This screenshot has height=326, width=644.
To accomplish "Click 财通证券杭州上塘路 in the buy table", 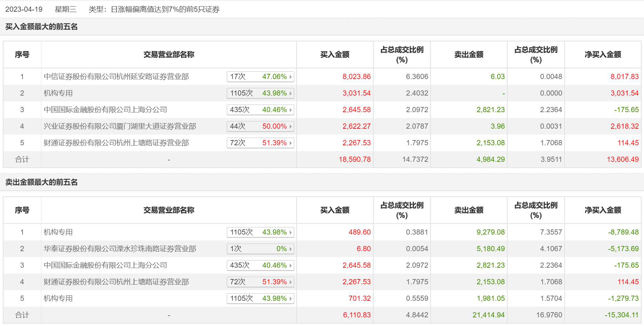I will coord(116,143).
